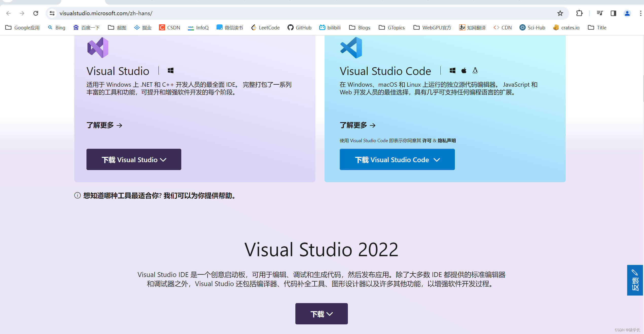Screen dimensions: 644x334
Task: Expand the 下载 Visual Studio dropdown button
Action: click(x=134, y=159)
